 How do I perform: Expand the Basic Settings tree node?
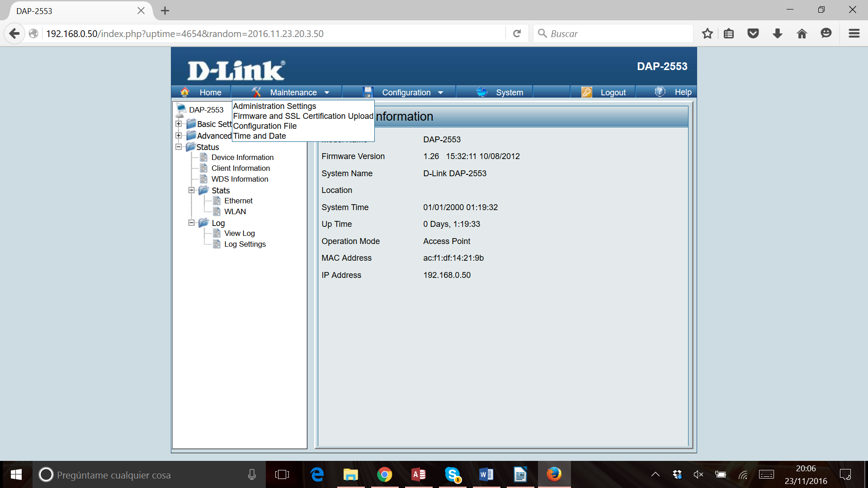179,124
